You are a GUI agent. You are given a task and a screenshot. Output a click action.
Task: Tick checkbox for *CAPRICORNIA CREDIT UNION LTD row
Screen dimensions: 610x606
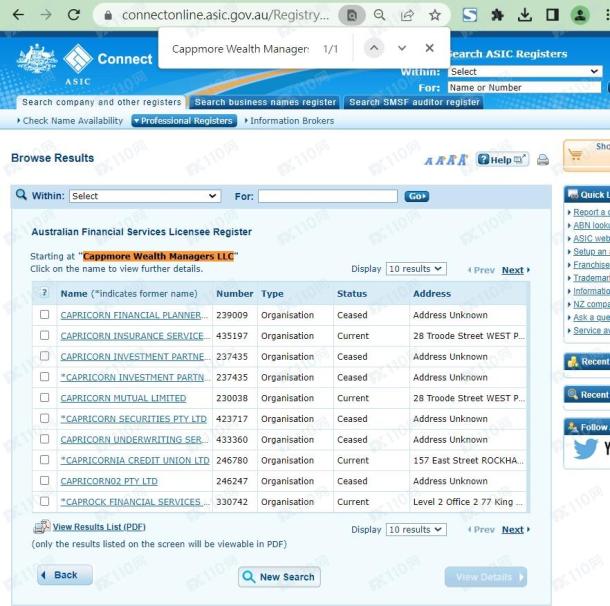(x=45, y=459)
